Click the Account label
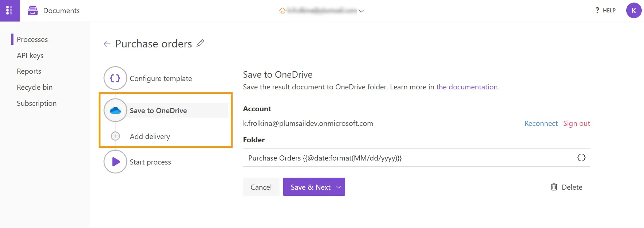This screenshot has width=644, height=228. (x=257, y=109)
